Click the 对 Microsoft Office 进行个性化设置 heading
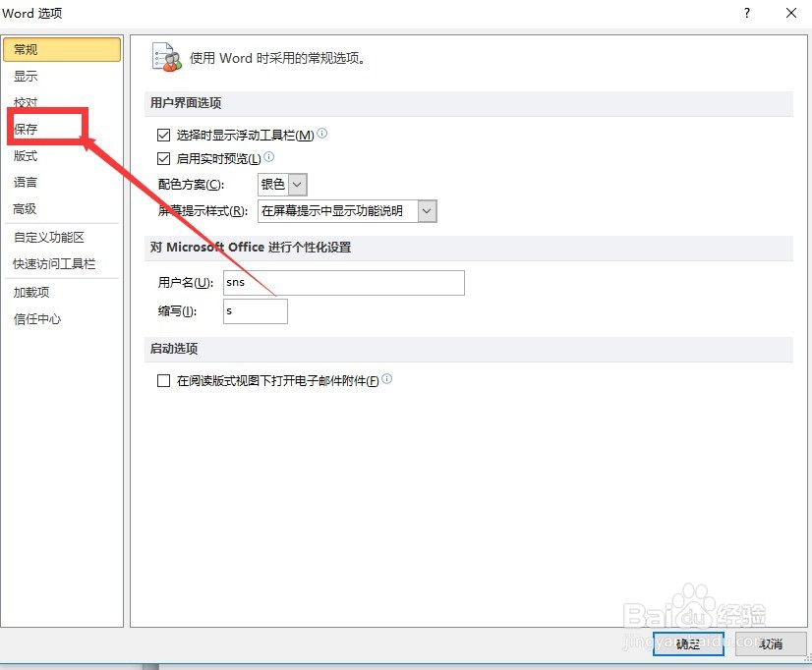Image resolution: width=812 pixels, height=670 pixels. pos(251,248)
